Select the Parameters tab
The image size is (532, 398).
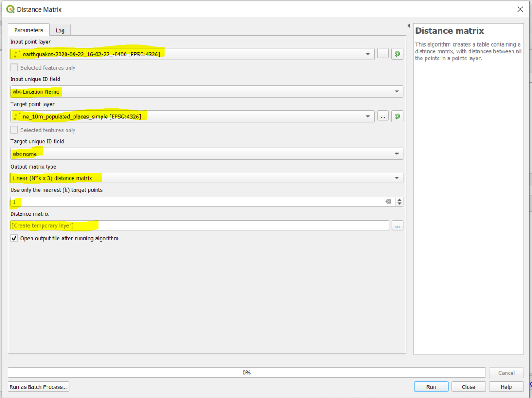coord(28,30)
